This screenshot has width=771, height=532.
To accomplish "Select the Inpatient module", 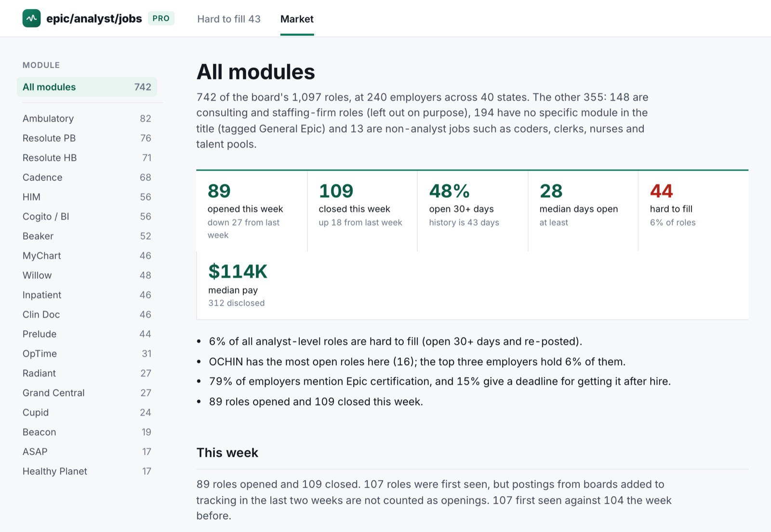I will pos(87,295).
